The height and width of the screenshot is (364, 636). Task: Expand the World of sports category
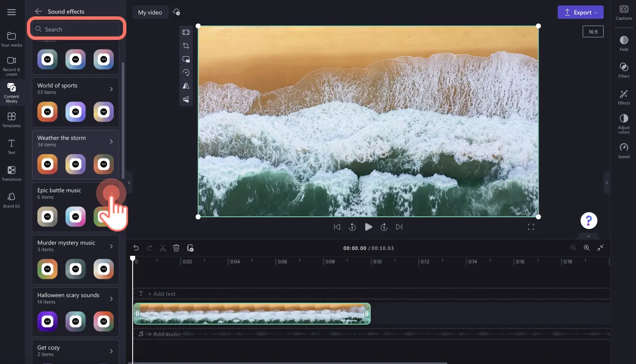(x=76, y=88)
